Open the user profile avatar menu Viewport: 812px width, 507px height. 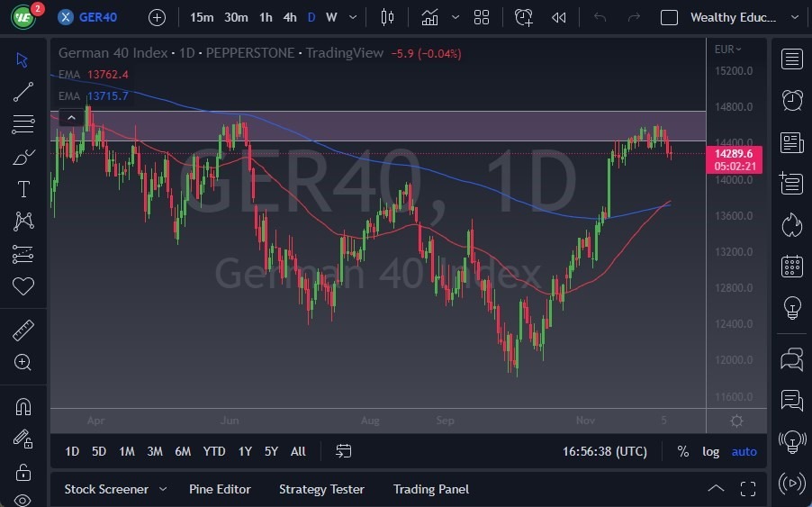tap(24, 17)
